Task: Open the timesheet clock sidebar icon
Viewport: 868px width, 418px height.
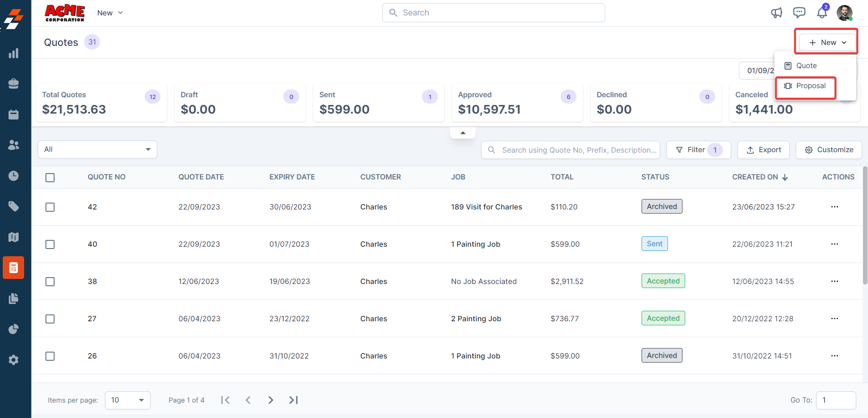Action: tap(14, 176)
